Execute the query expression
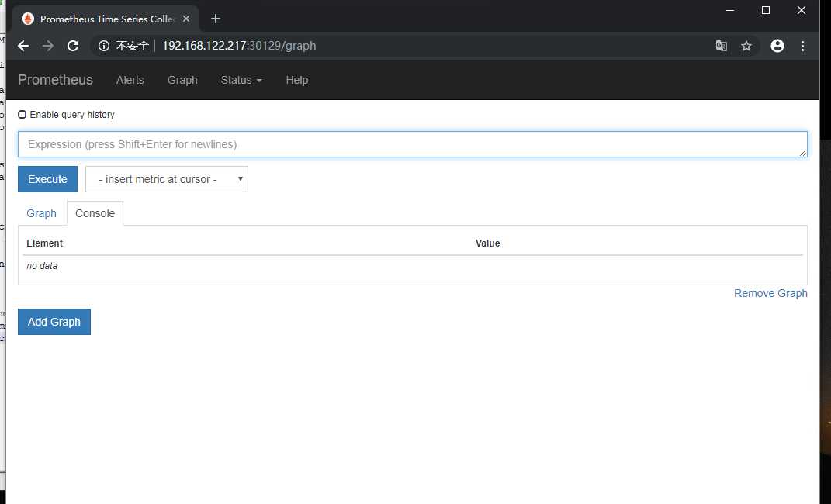Image resolution: width=831 pixels, height=504 pixels. [47, 179]
